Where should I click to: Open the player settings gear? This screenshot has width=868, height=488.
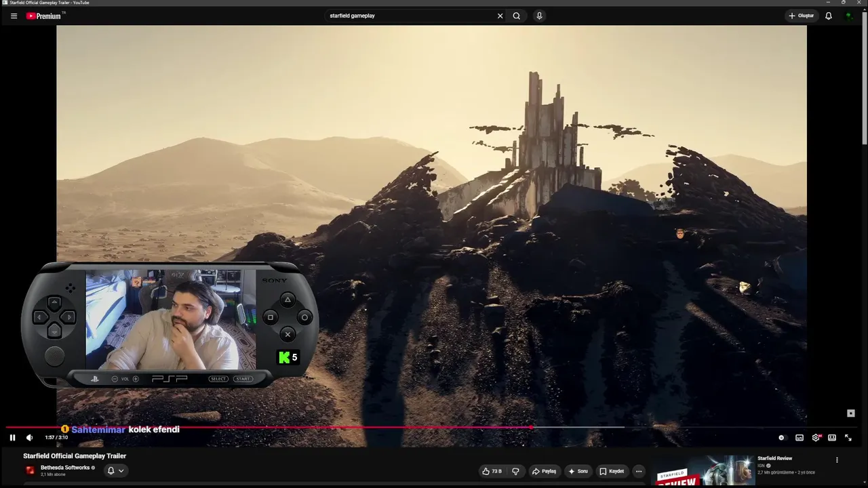pyautogui.click(x=816, y=438)
